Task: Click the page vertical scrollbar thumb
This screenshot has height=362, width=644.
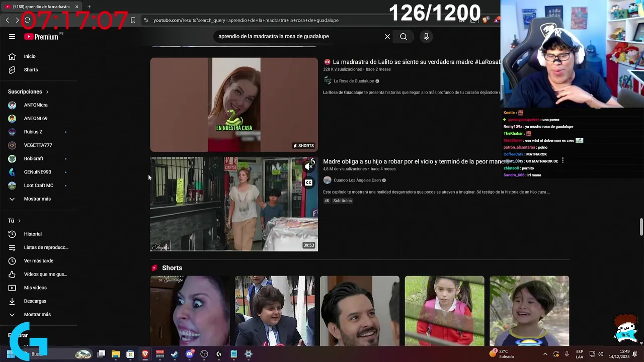Action: coord(641,227)
